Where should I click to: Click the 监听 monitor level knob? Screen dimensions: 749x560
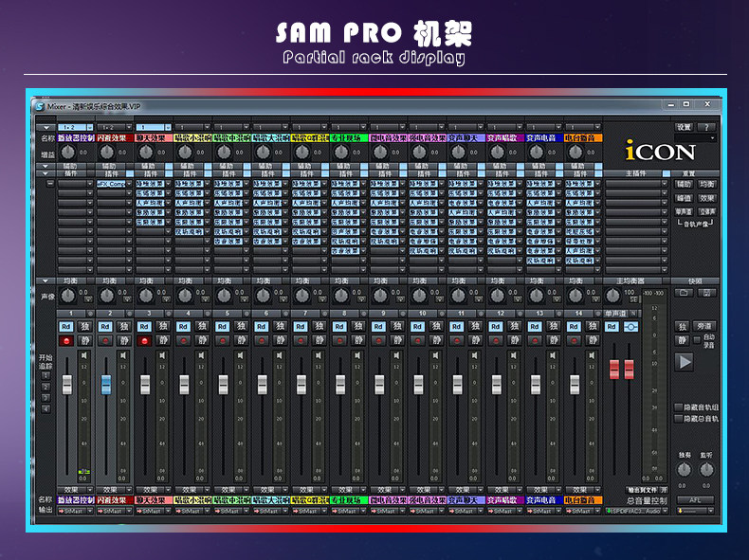point(706,470)
